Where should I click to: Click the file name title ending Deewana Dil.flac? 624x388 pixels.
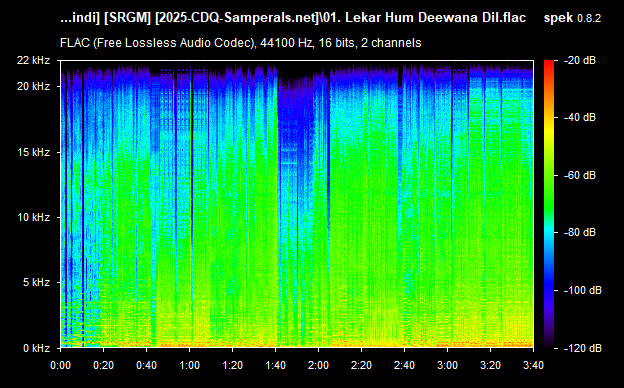(x=293, y=18)
